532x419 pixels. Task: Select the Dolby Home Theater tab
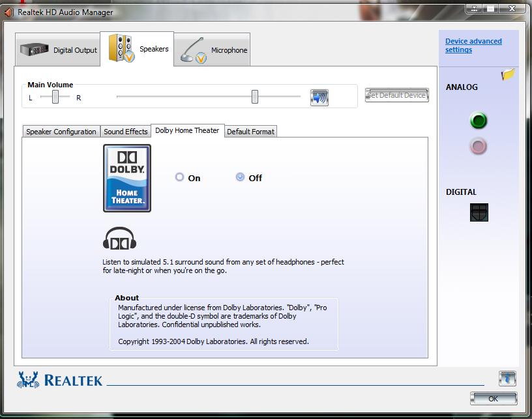click(187, 130)
